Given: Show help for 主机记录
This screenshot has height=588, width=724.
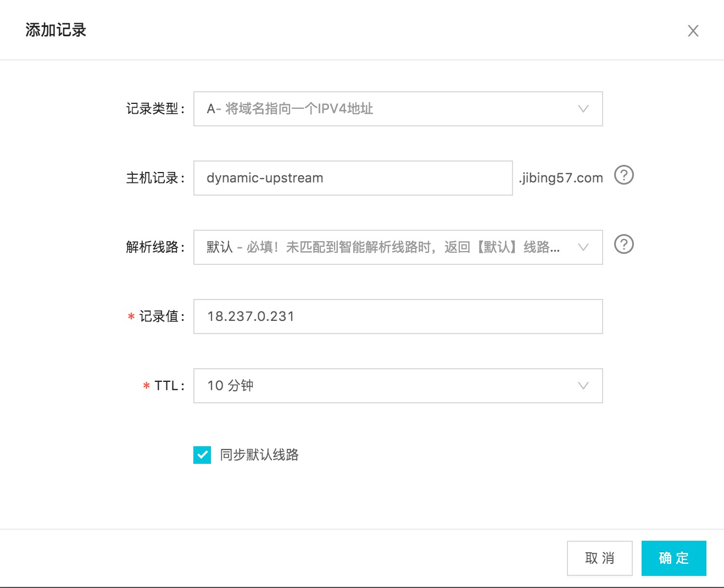Looking at the screenshot, I should [x=624, y=175].
